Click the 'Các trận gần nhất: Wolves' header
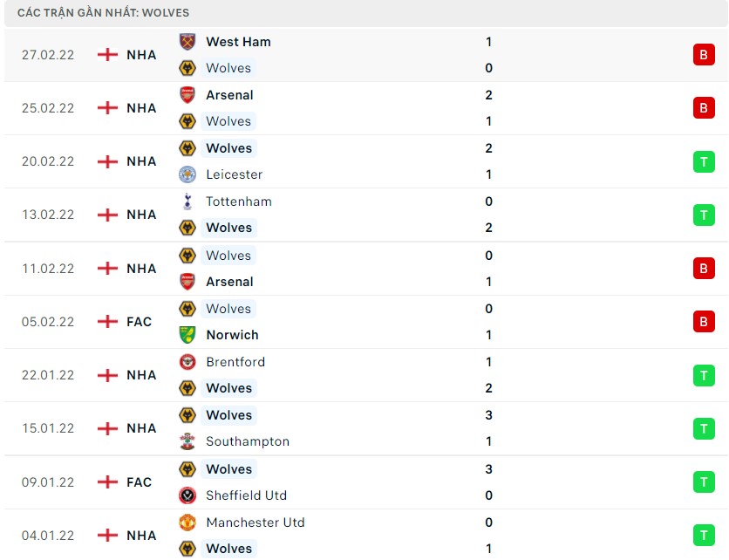 [x=103, y=13]
